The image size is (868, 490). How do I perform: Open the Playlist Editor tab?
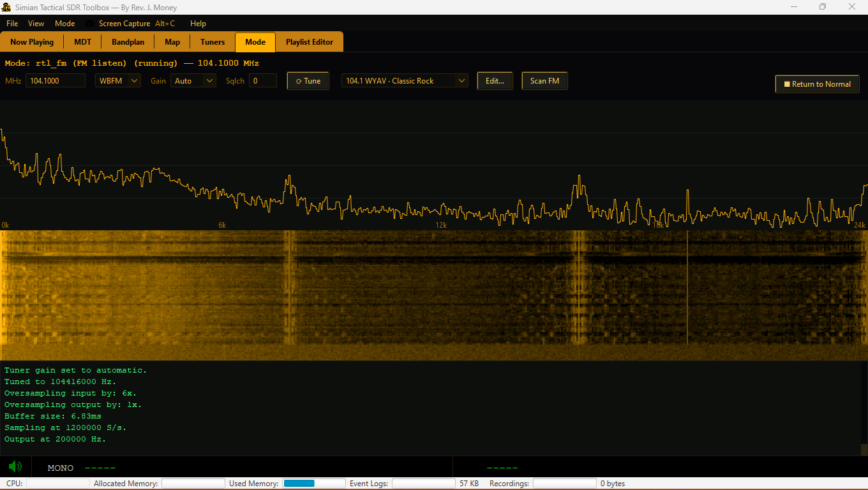coord(310,42)
